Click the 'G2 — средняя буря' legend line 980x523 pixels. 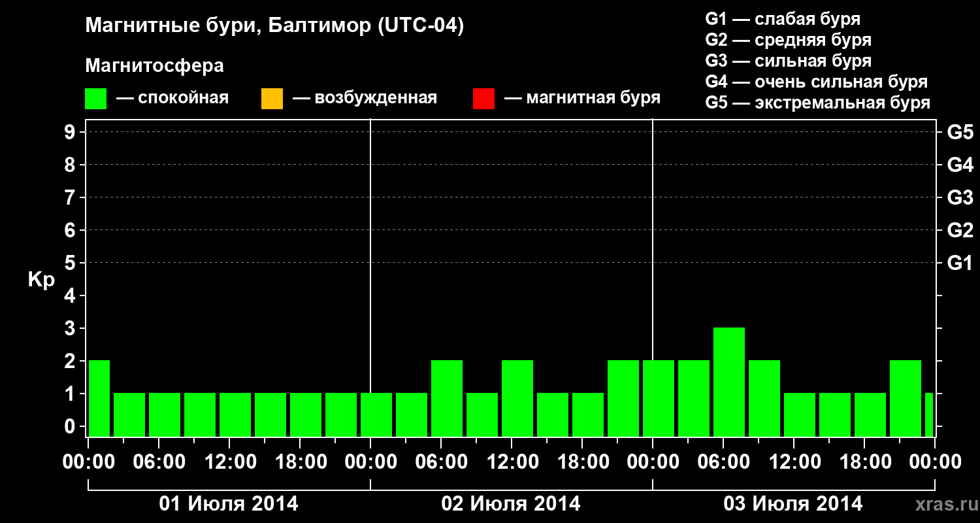coord(788,40)
